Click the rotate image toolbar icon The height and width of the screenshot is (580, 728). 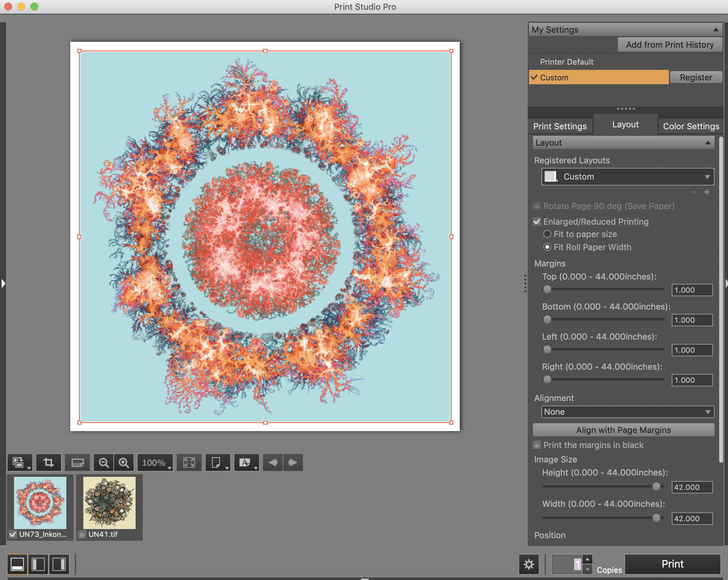point(19,462)
